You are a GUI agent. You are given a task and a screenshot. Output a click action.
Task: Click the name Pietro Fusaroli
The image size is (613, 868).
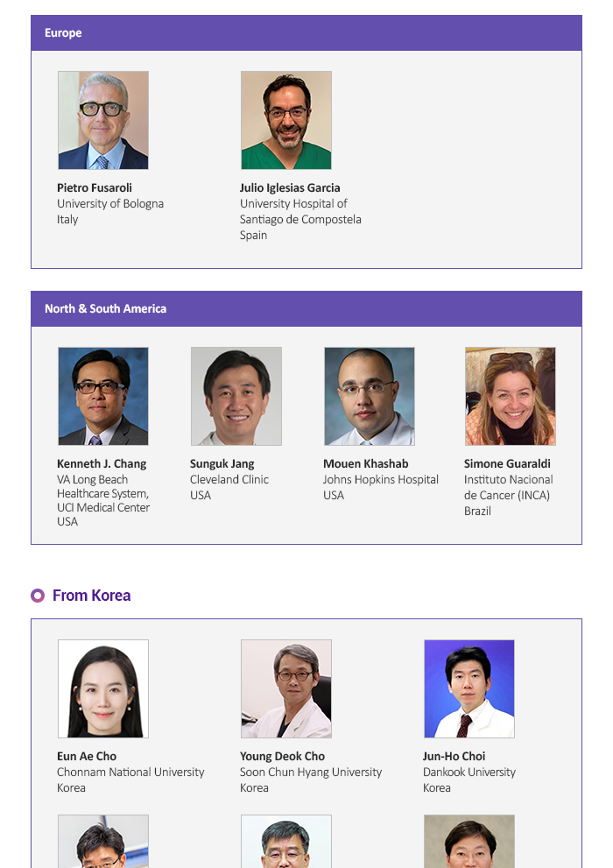click(95, 187)
